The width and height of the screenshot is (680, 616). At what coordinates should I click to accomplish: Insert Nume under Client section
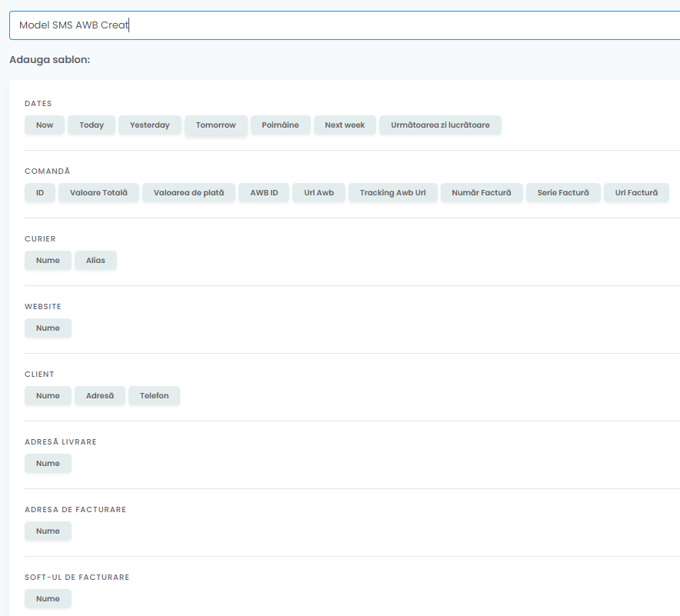[48, 395]
